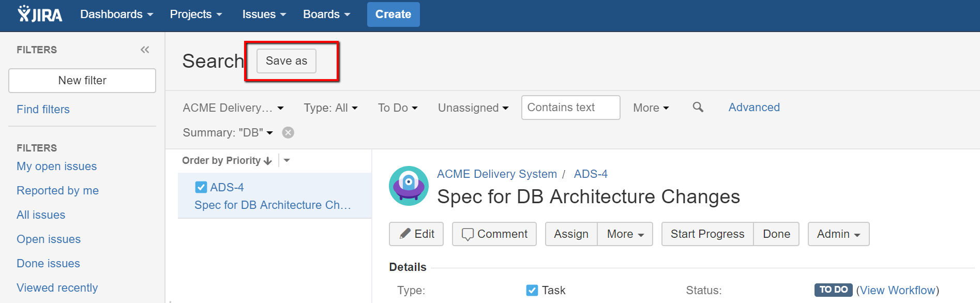The image size is (980, 303).
Task: Collapse the Filters sidebar with double-chevron icon
Action: pyautogui.click(x=145, y=50)
